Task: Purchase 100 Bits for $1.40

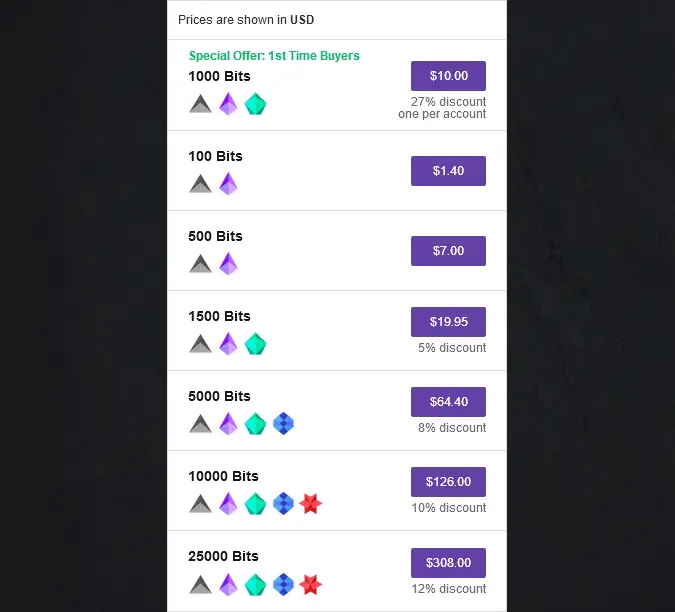Action: pyautogui.click(x=448, y=171)
